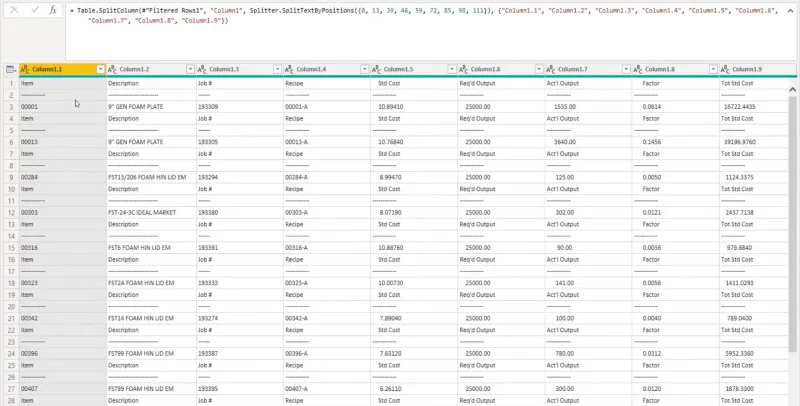Image resolution: width=800 pixels, height=406 pixels.
Task: Click cell FST6 FOAM HIN LID EM
Action: (152, 247)
